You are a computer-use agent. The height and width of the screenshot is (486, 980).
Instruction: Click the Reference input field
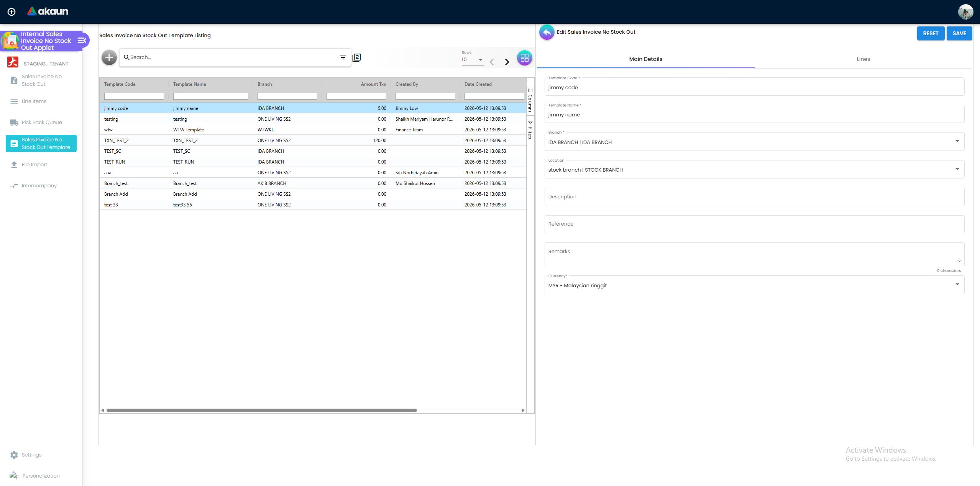click(x=754, y=224)
